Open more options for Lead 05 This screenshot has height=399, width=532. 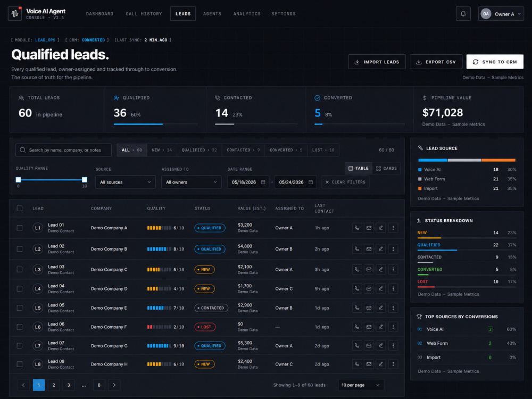pos(393,307)
